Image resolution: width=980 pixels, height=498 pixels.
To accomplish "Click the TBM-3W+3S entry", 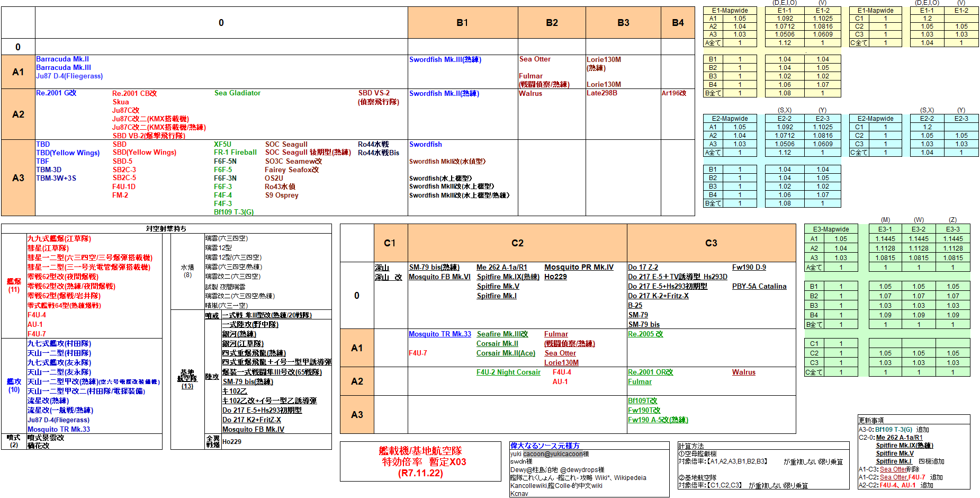I will (56, 179).
